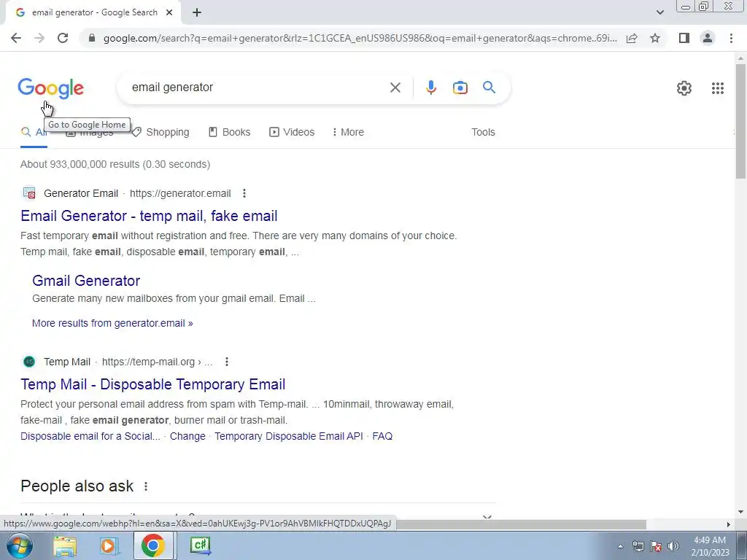This screenshot has width=747, height=560.
Task: Switch to the All results tab
Action: (34, 133)
